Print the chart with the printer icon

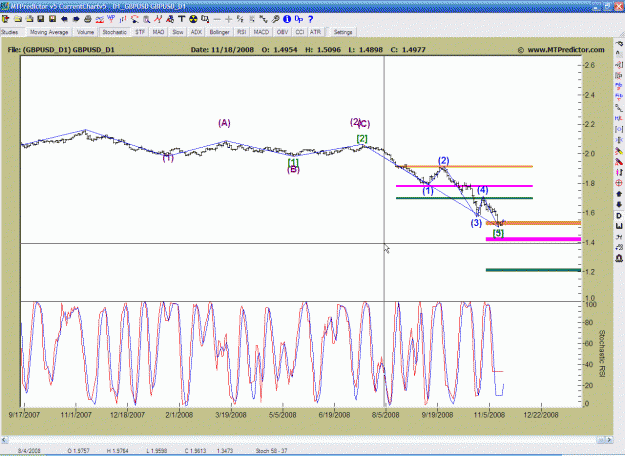tap(88, 19)
